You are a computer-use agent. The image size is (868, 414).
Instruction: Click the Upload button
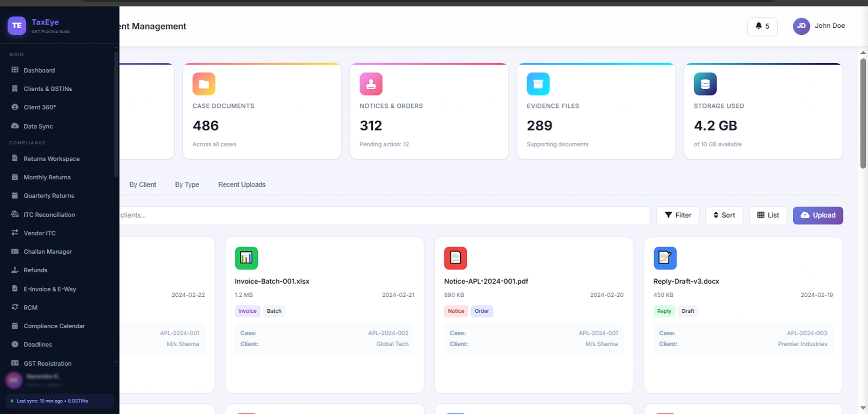[817, 215]
